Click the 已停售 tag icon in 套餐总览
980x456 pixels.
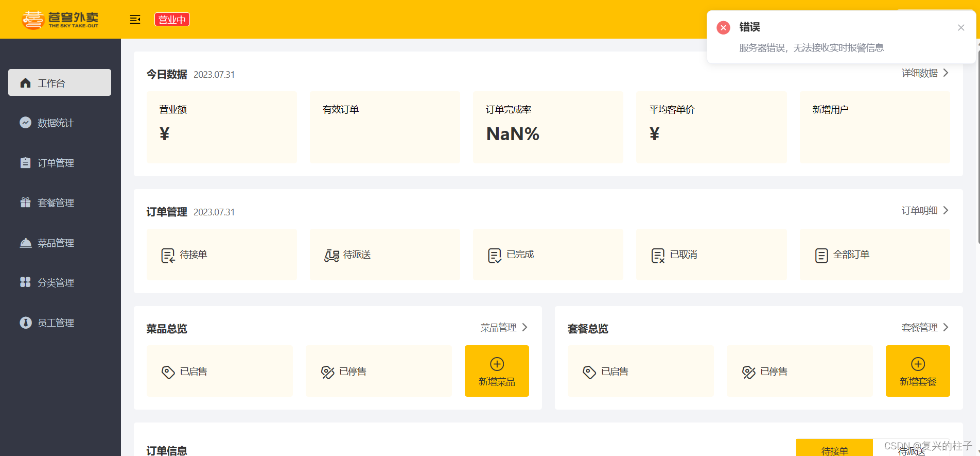tap(748, 372)
